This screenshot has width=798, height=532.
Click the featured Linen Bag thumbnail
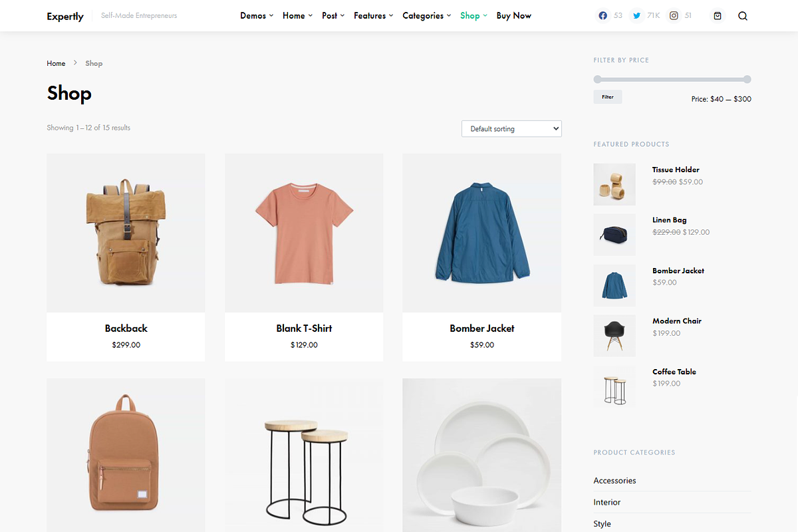[614, 235]
